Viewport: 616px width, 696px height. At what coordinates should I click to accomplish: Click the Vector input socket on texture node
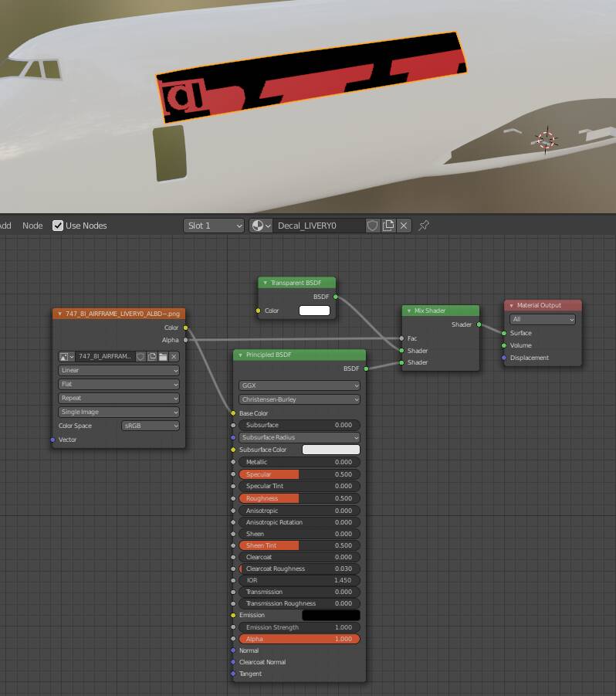tap(52, 440)
